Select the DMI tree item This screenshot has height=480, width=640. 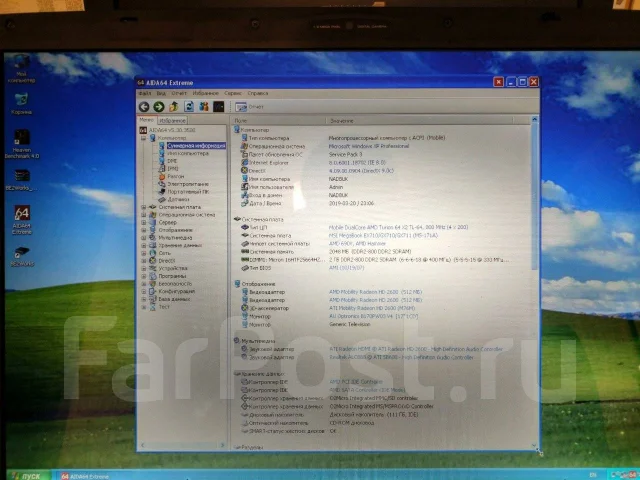[172, 161]
